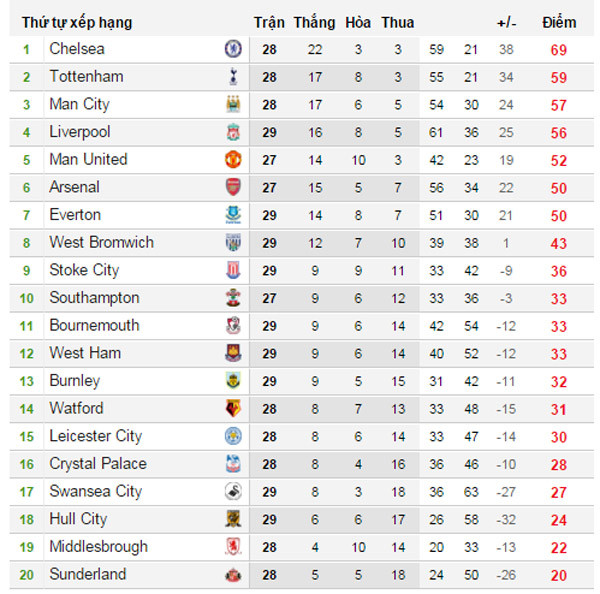Click the Sunderland club crest icon
The height and width of the screenshot is (594, 600).
coord(233,574)
